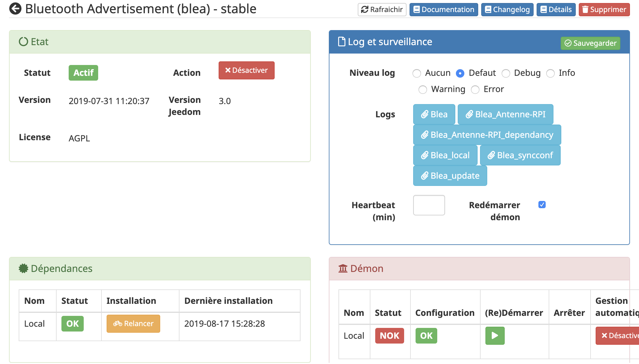Open the Détails button
The width and height of the screenshot is (639, 364).
[x=556, y=10]
